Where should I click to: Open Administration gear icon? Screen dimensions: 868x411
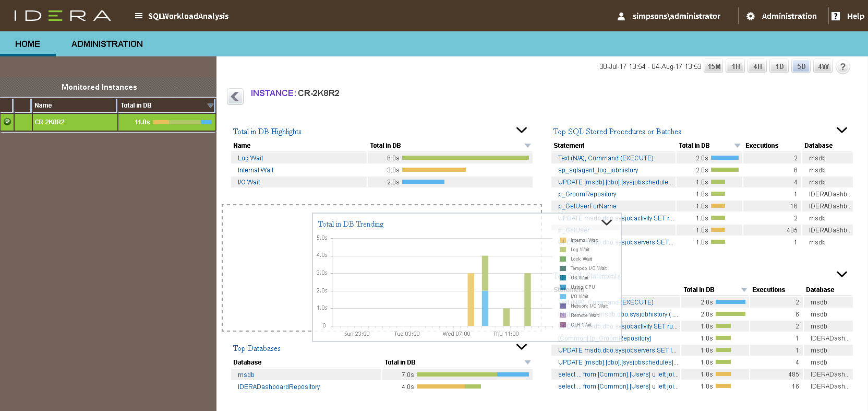coord(750,16)
